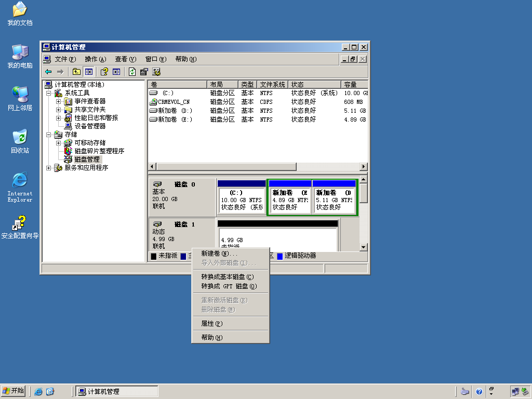Screen dimensions: 532x399
Task: Sort by the 卷 column header
Action: [x=178, y=85]
